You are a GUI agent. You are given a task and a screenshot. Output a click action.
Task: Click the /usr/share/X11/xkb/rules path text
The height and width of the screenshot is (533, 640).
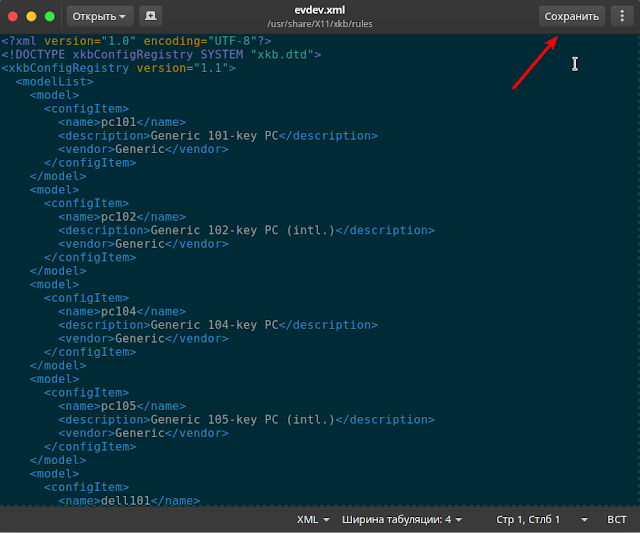coord(320,24)
